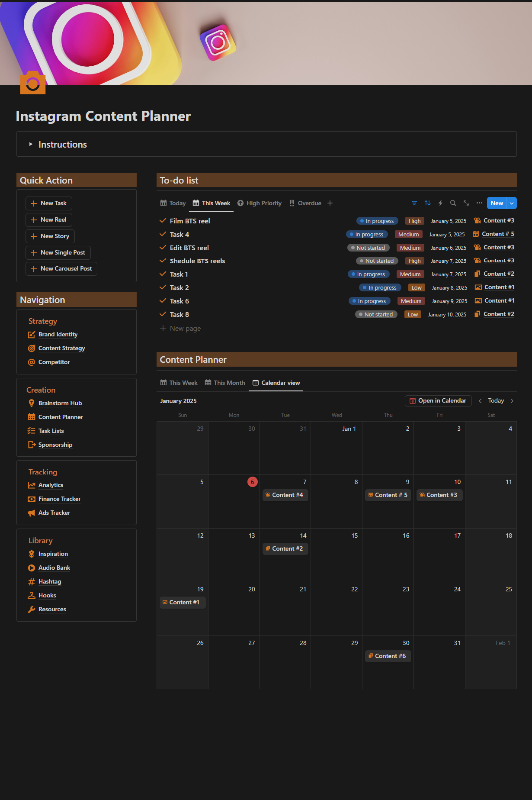Image resolution: width=532 pixels, height=800 pixels.
Task: Click the New Story button
Action: pos(50,236)
